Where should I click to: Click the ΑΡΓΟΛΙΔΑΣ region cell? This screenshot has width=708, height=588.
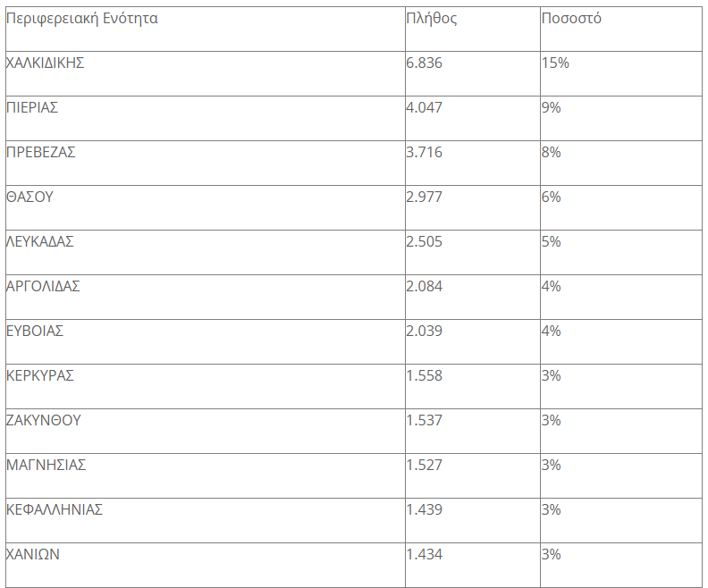pyautogui.click(x=43, y=287)
